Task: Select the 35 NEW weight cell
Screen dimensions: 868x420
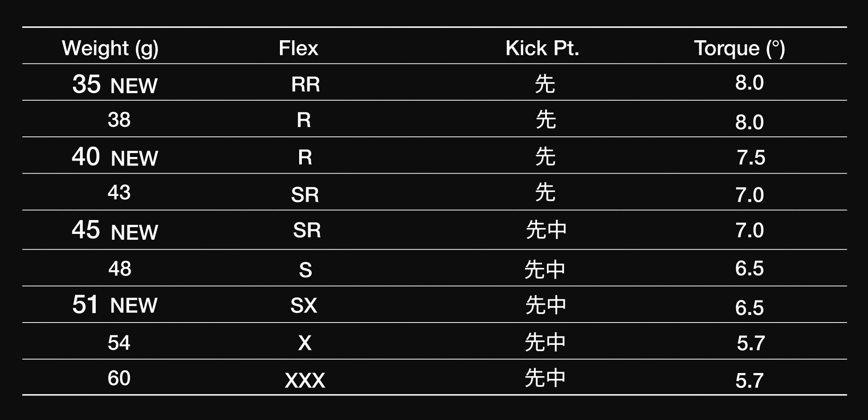Action: coord(115,84)
